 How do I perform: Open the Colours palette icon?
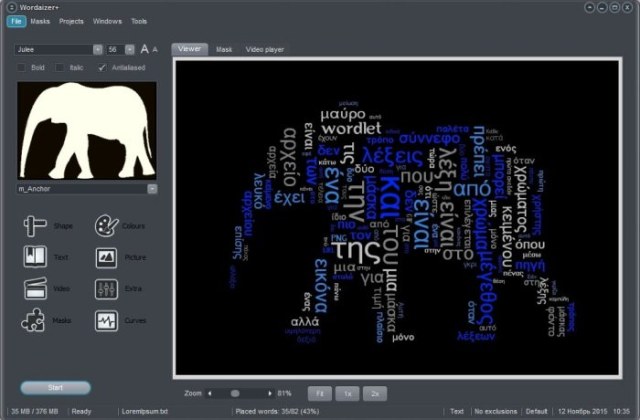tap(106, 227)
